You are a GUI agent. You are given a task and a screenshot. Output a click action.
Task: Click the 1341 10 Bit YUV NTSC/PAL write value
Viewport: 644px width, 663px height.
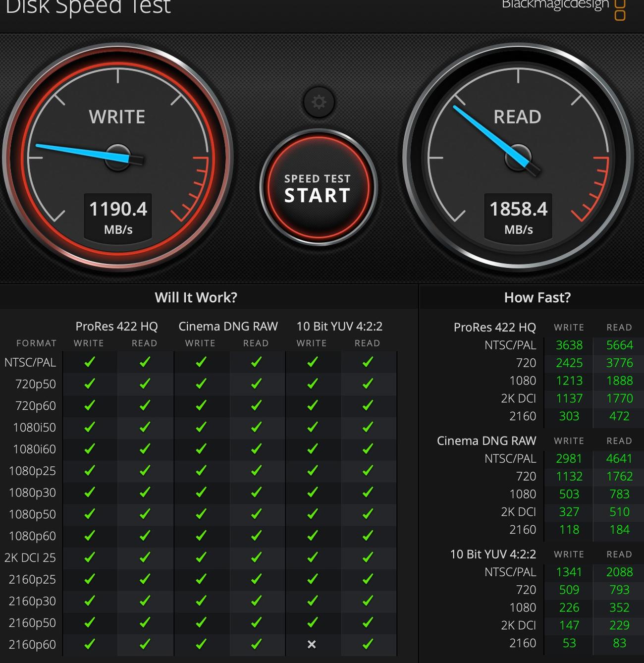(569, 572)
